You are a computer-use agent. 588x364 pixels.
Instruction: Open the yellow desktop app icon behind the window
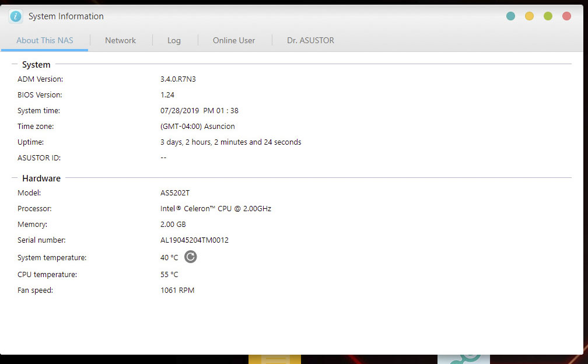click(275, 359)
